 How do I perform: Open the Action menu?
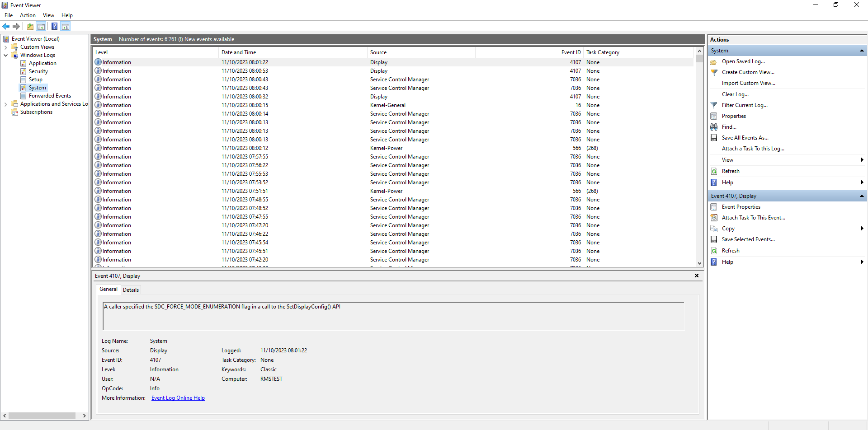coord(28,15)
